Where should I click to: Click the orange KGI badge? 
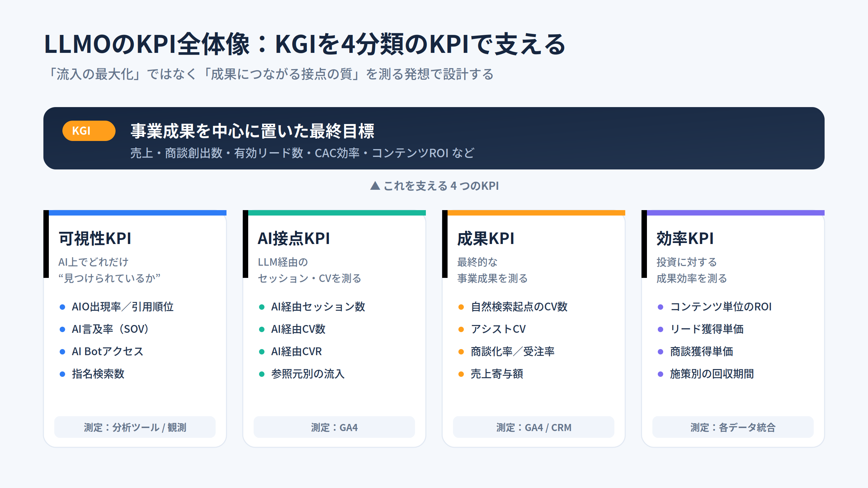point(89,131)
